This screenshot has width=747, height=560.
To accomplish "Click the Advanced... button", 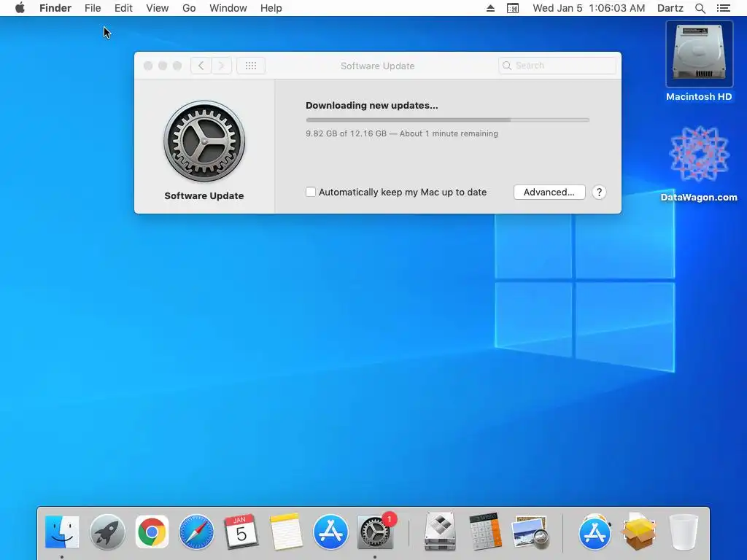I will click(549, 192).
